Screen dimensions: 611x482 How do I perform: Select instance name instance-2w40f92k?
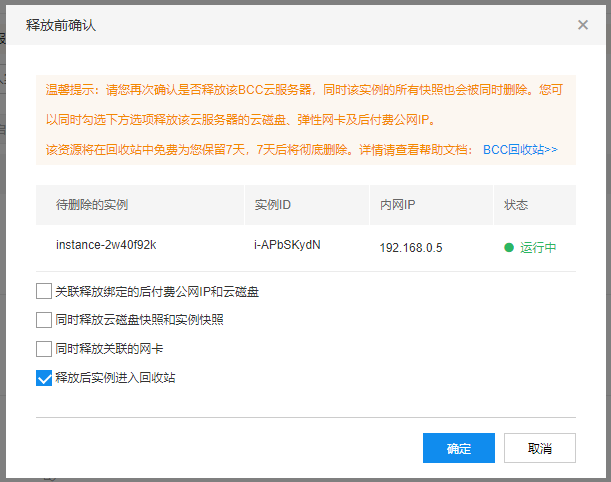105,246
